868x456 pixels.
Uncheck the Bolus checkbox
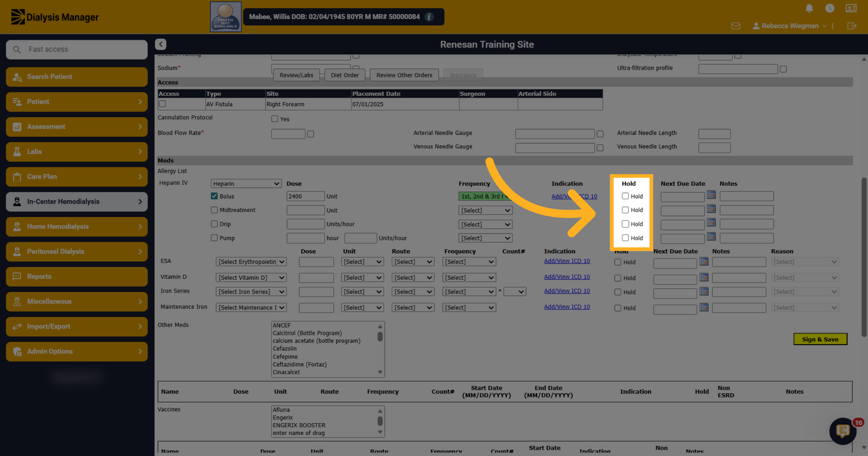pos(214,196)
